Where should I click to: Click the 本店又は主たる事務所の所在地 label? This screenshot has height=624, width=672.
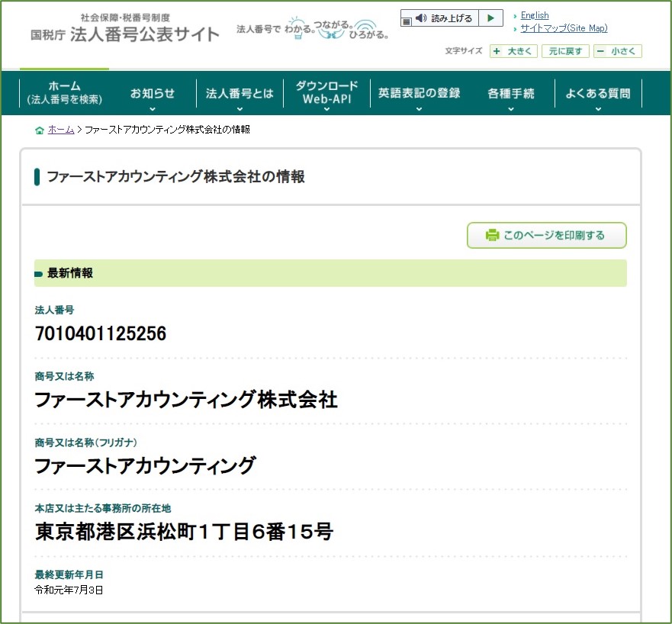point(103,508)
